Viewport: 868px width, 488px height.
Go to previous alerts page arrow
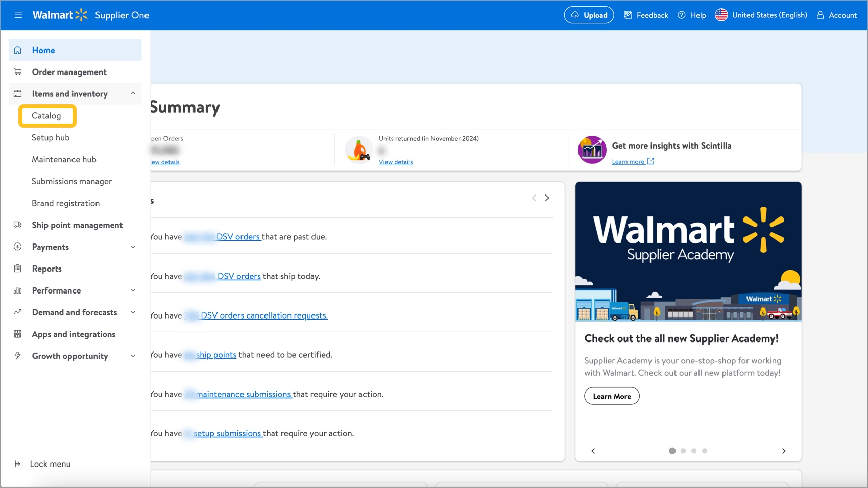coord(534,198)
